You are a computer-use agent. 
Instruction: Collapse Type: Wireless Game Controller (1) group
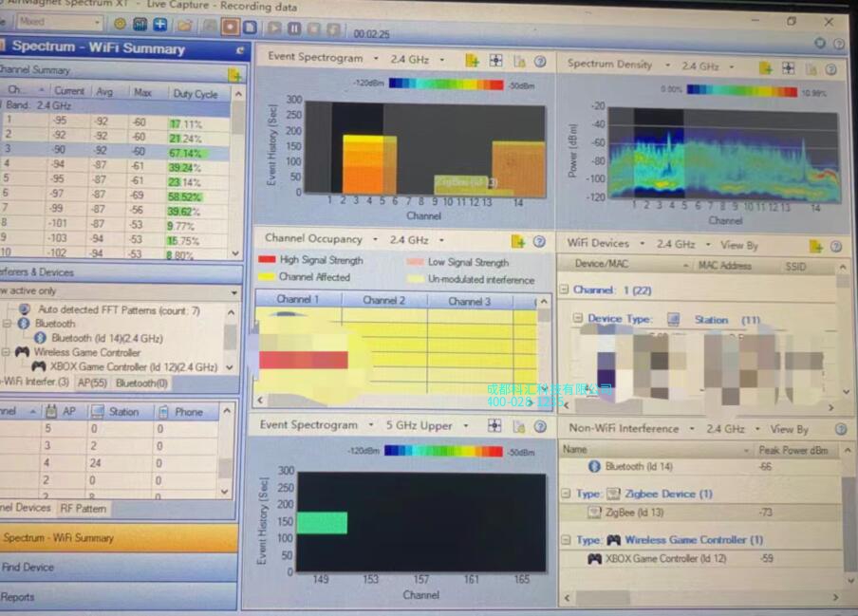click(x=566, y=540)
